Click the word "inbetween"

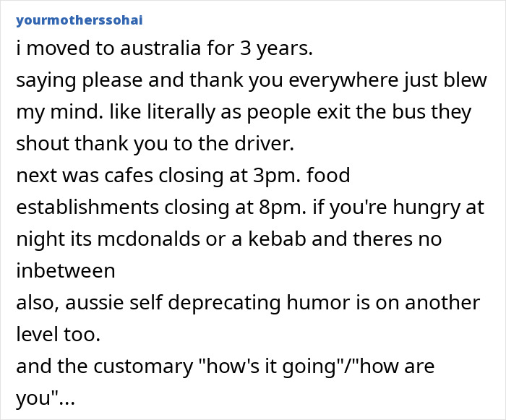(65, 270)
